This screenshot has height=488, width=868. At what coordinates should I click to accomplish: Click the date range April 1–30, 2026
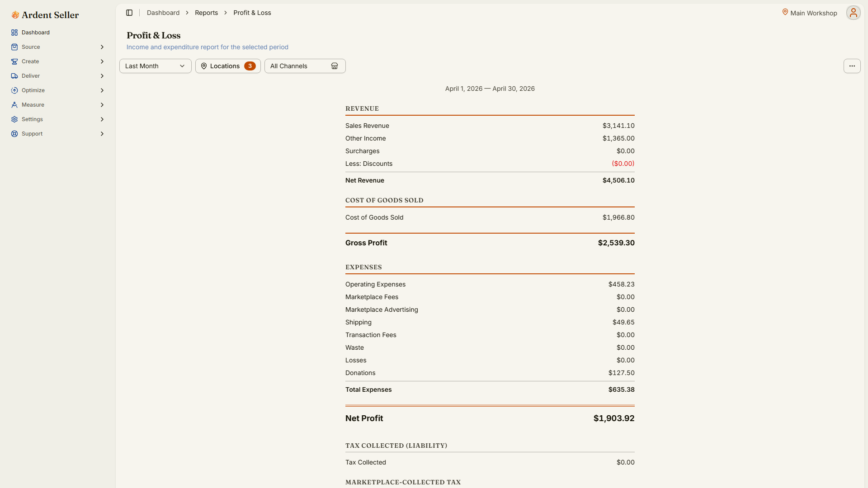point(490,89)
